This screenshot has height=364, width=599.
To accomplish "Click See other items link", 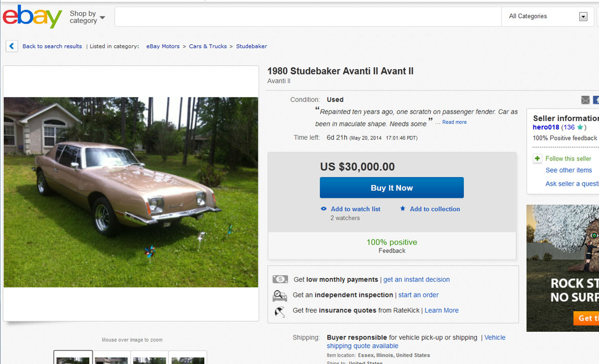I will tap(568, 170).
